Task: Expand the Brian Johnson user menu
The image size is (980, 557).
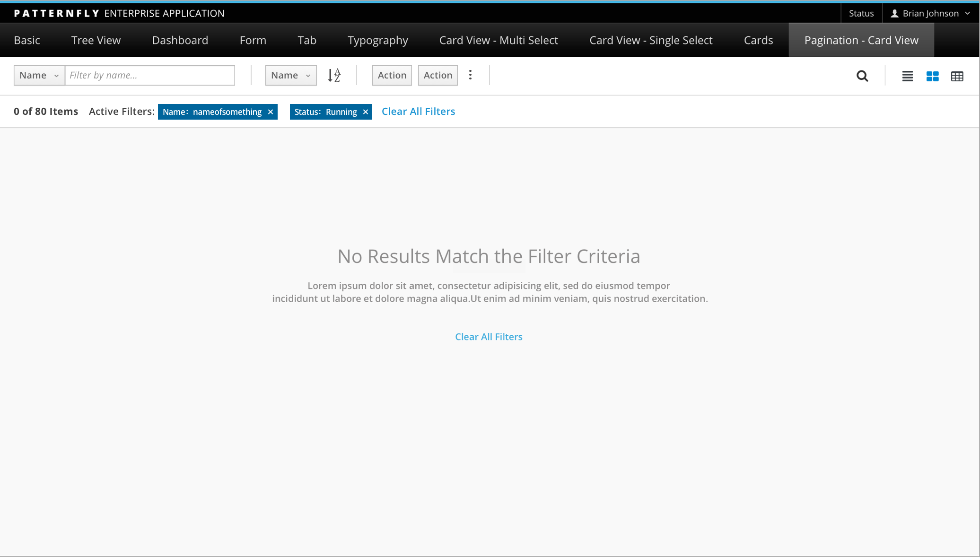Action: (x=931, y=13)
